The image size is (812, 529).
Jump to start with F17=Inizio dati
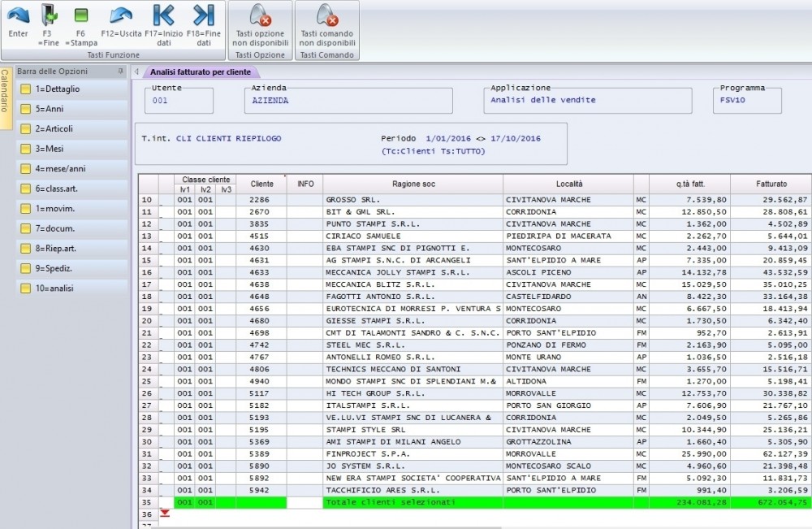coord(163,15)
